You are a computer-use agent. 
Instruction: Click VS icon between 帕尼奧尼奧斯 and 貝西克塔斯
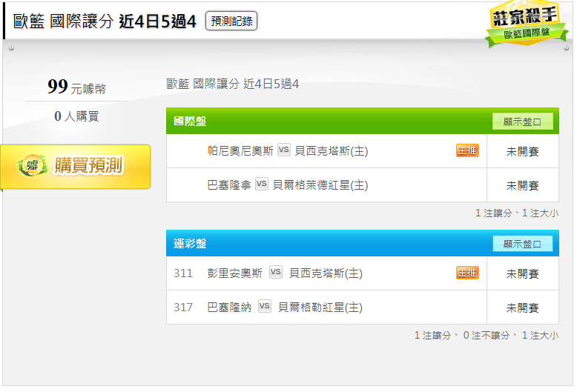[x=284, y=150]
